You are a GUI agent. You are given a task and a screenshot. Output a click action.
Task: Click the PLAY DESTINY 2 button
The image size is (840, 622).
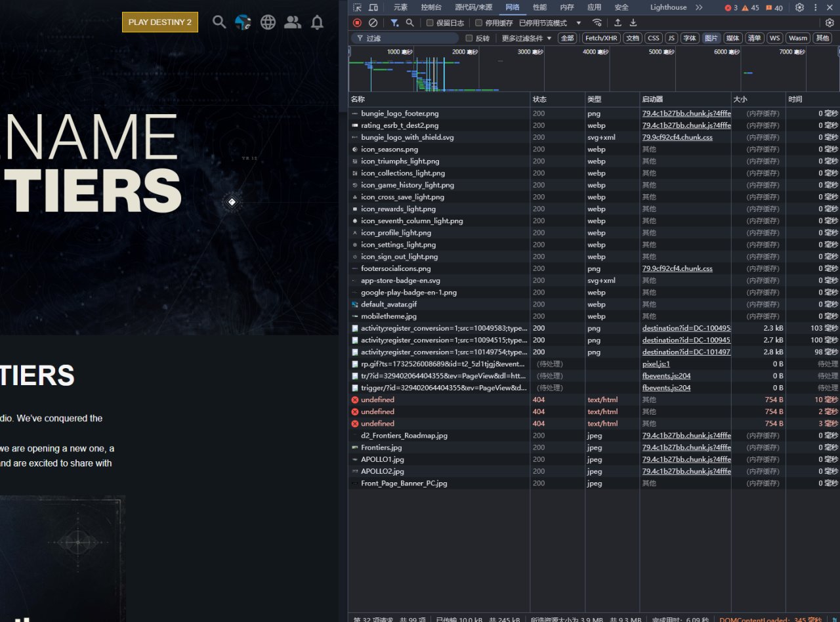(x=160, y=22)
